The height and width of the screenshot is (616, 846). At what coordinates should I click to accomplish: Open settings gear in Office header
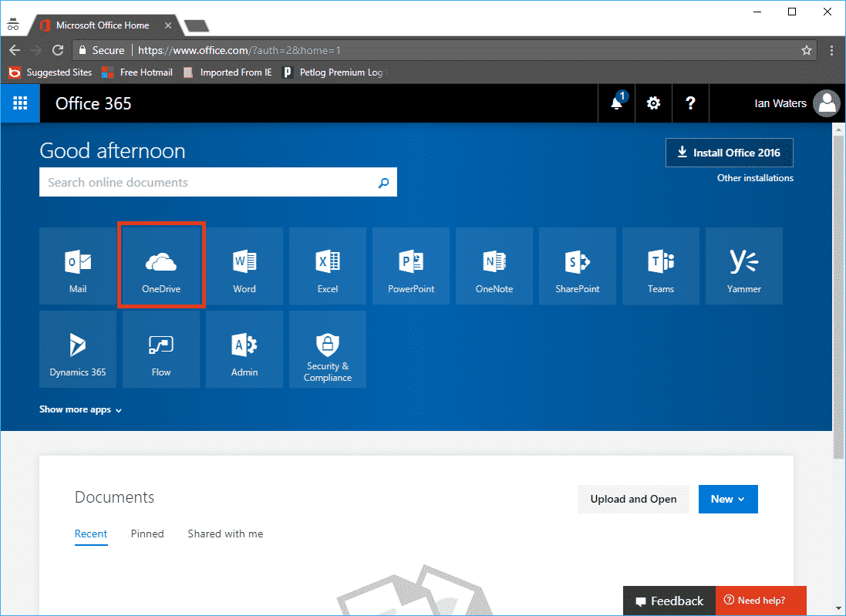653,103
